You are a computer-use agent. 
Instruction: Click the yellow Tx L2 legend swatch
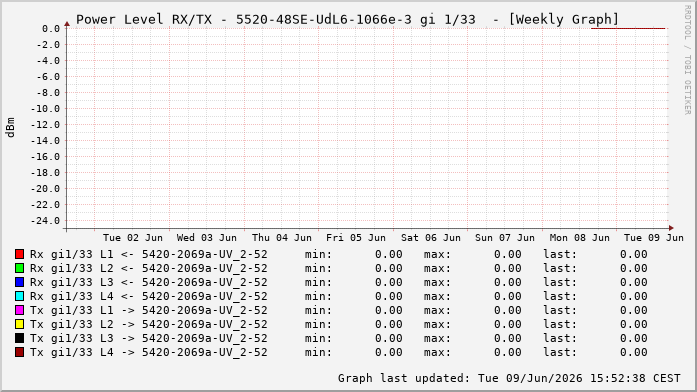click(19, 324)
